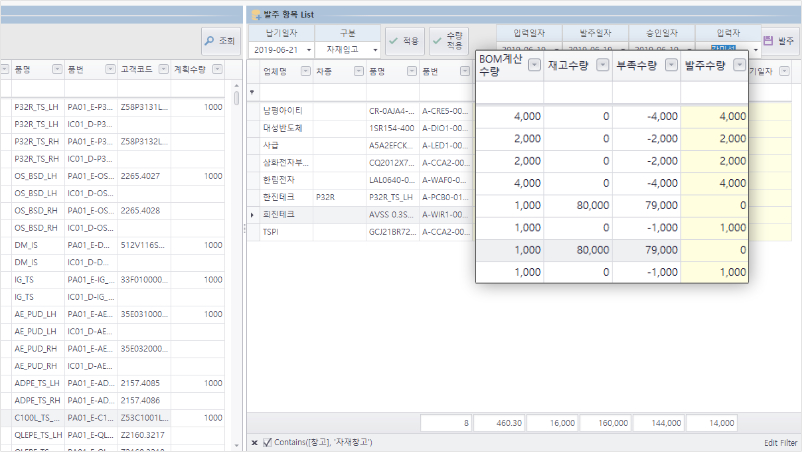Select the ADPE_TS_RH row
Viewport: 802px width, 452px height.
[x=113, y=401]
